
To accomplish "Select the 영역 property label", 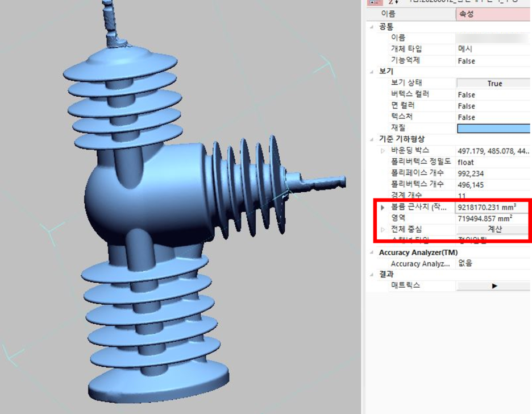I will click(x=398, y=218).
